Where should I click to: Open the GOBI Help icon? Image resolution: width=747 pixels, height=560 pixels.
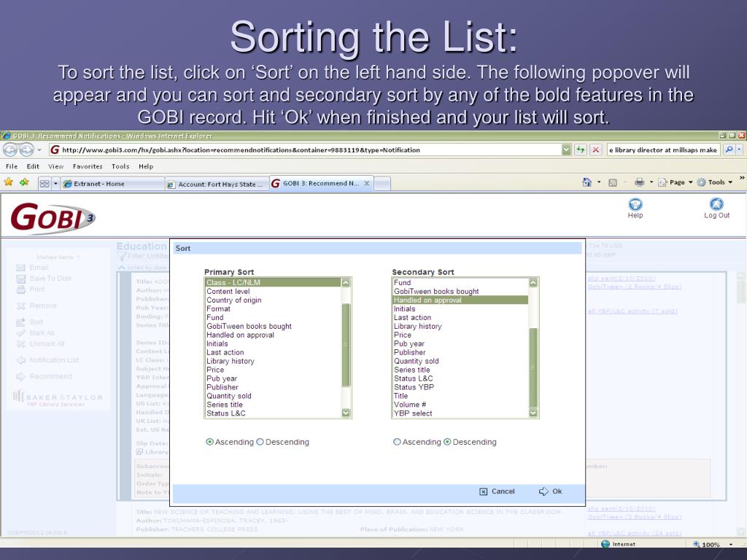pos(635,204)
